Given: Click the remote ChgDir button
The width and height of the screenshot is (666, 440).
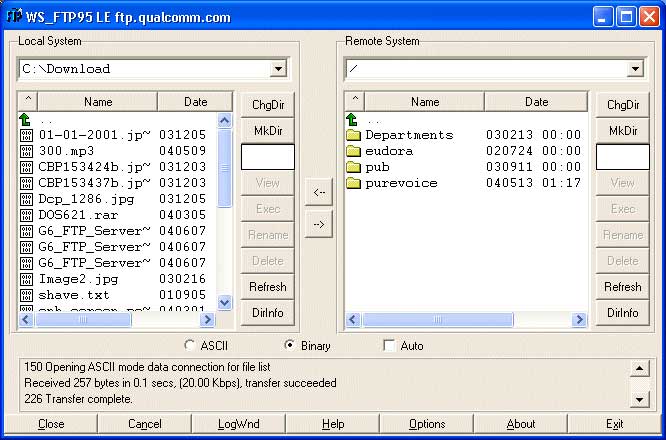Looking at the screenshot, I should point(623,105).
